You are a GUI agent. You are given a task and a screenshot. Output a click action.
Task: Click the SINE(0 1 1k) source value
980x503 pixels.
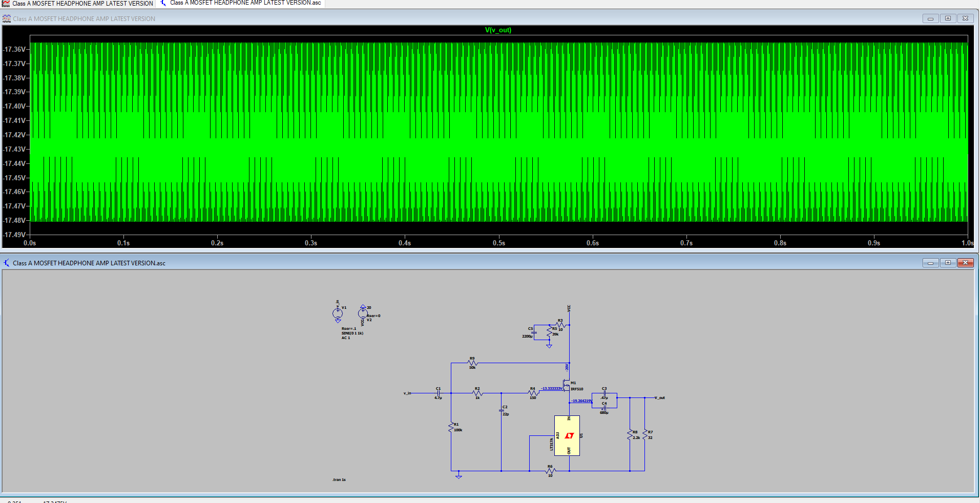pos(352,333)
